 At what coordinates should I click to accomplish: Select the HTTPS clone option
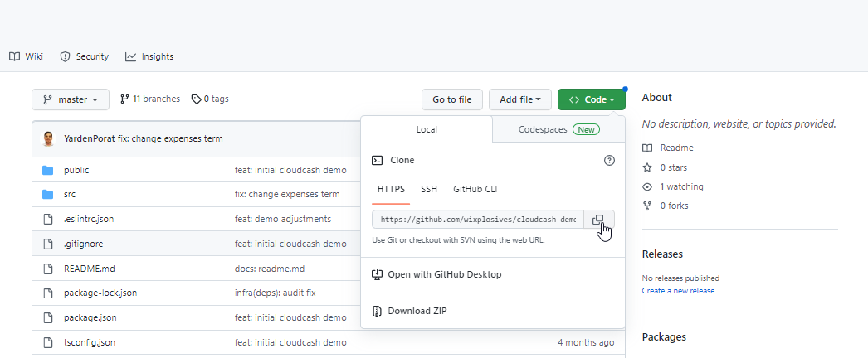pos(391,189)
